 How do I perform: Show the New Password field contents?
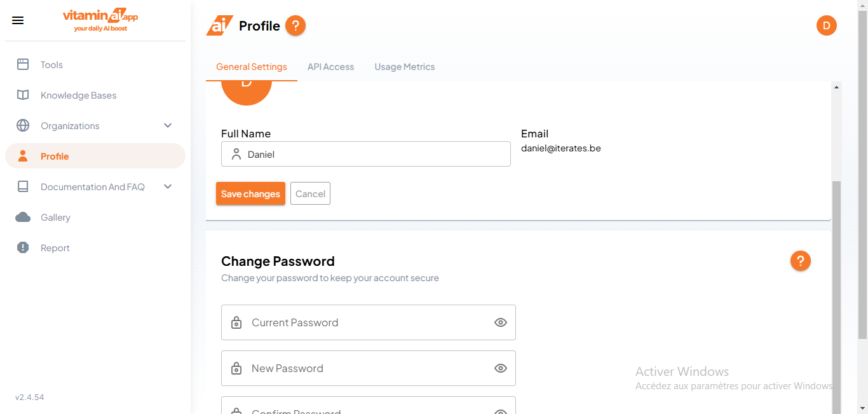[x=500, y=368]
